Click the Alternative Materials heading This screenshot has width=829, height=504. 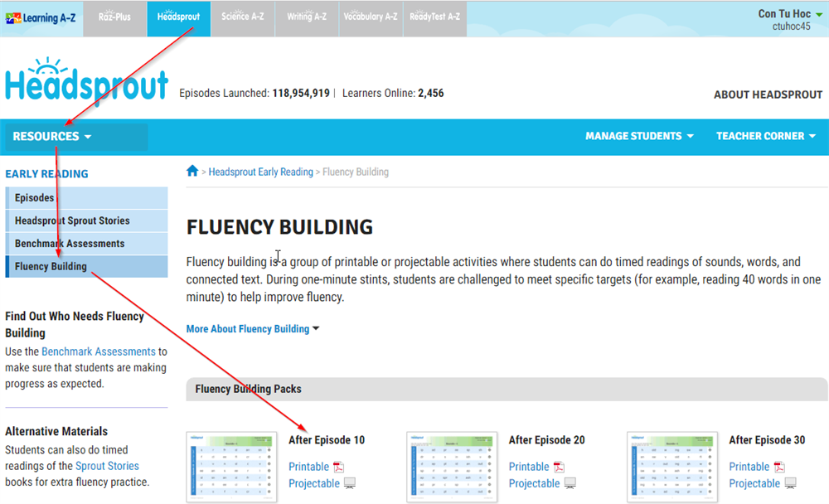pyautogui.click(x=56, y=432)
